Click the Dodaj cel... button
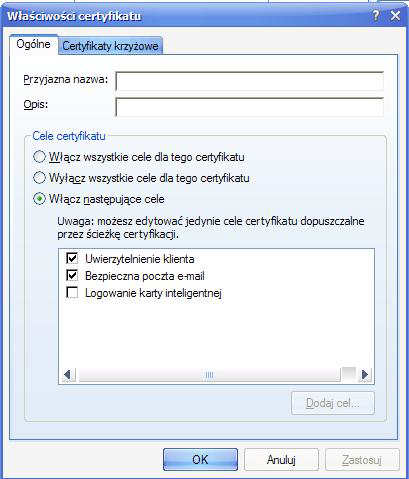Image resolution: width=409 pixels, height=479 pixels. (333, 403)
